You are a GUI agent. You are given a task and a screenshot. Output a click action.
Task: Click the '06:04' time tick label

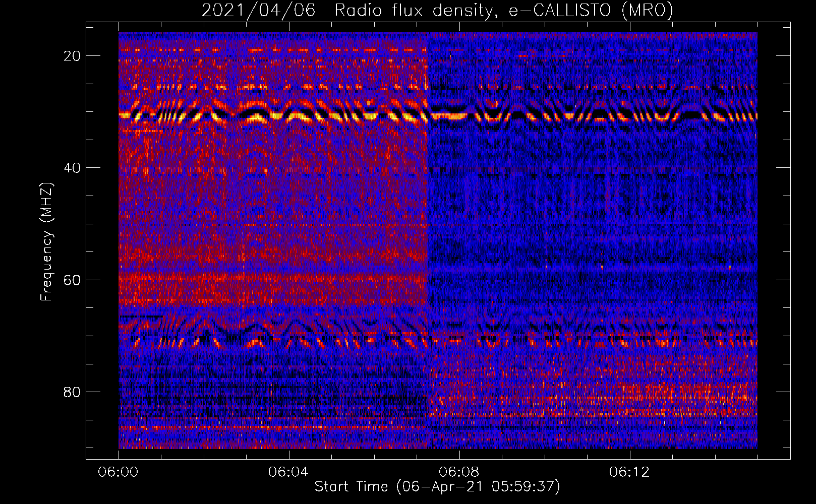[x=288, y=472]
